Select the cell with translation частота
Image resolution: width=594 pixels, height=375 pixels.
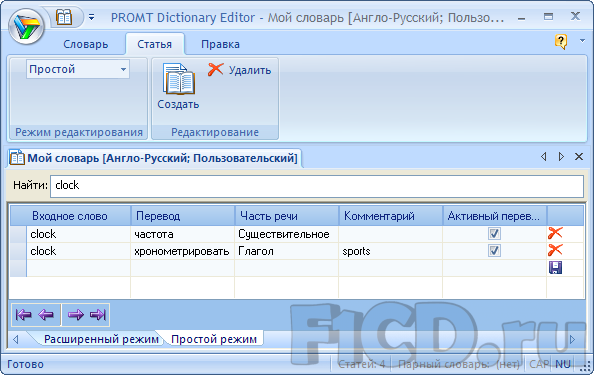[183, 234]
